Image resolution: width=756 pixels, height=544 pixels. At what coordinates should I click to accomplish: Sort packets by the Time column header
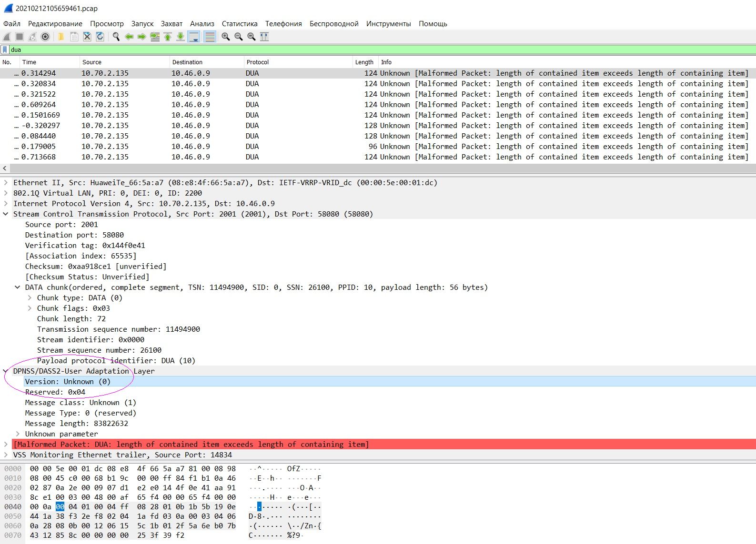[50, 62]
